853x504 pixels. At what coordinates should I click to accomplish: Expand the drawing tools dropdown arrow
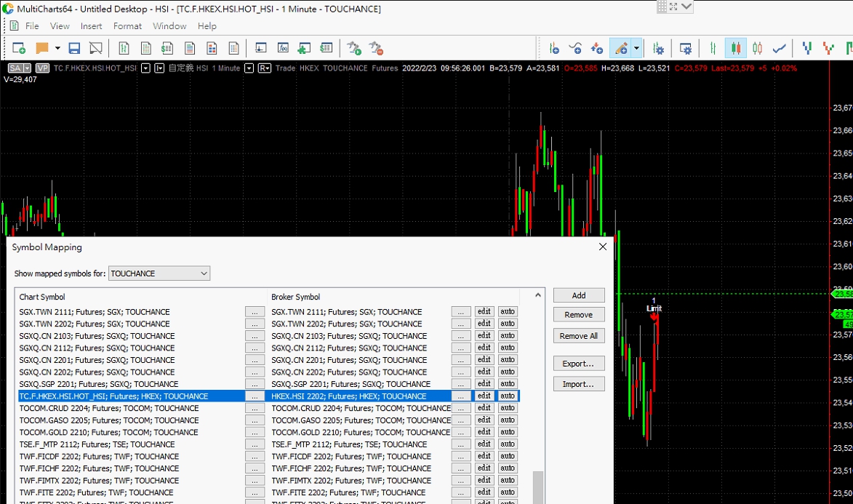636,49
